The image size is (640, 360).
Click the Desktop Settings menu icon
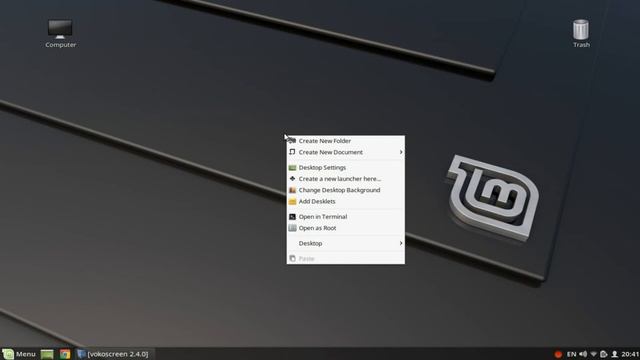click(x=292, y=168)
